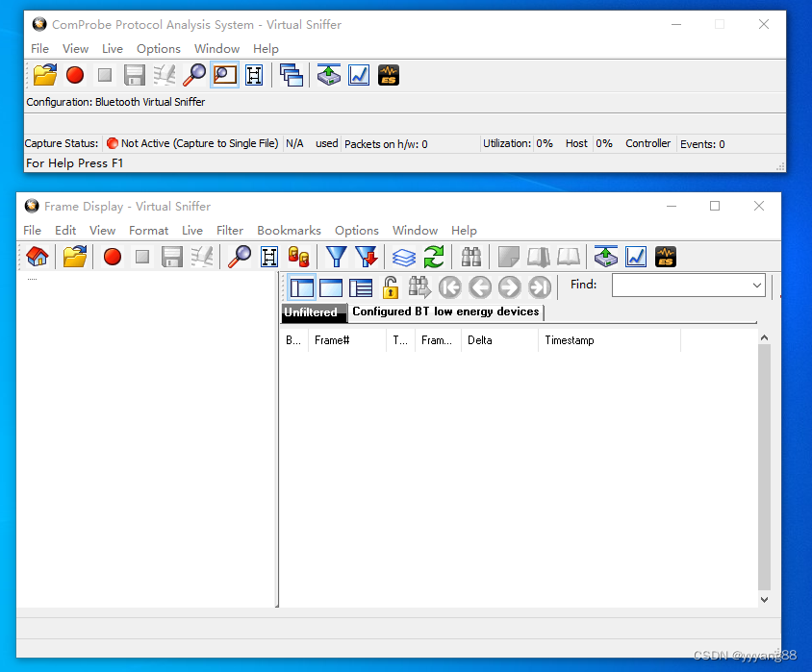
Task: Click the ES waveform icon in ComProbe main toolbar
Action: click(x=389, y=75)
